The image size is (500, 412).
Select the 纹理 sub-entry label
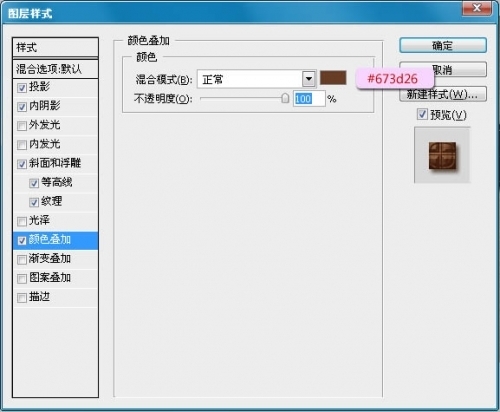tap(52, 201)
